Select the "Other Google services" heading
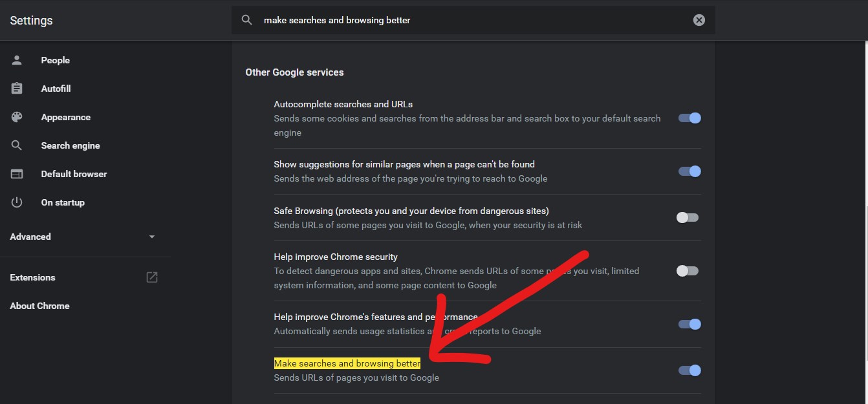Viewport: 868px width, 404px height. (x=294, y=72)
